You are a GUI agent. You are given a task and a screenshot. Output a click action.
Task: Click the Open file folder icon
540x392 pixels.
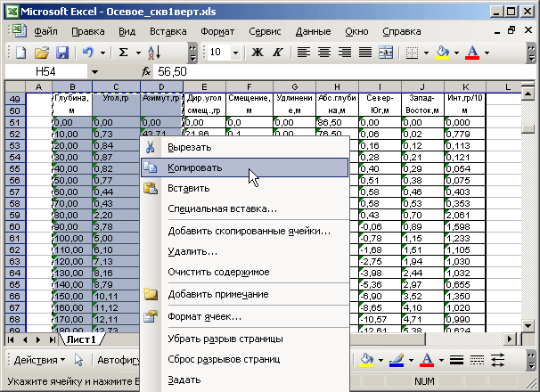(x=40, y=53)
